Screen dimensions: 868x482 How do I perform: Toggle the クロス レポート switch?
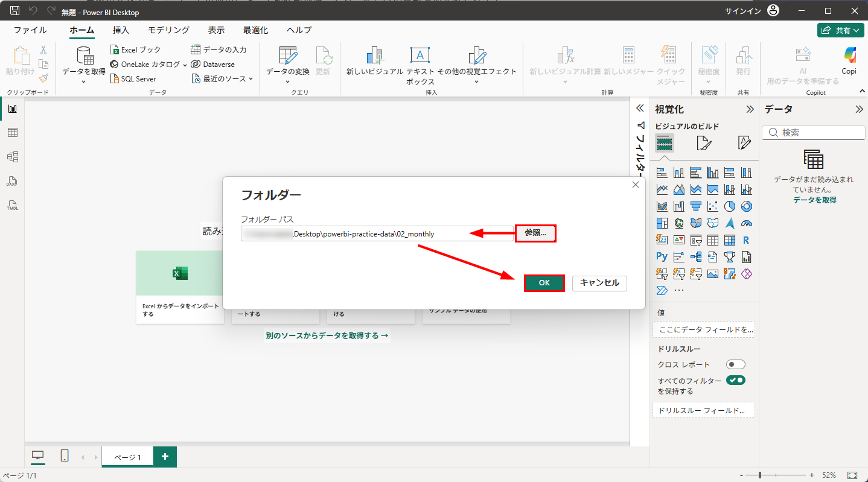(x=736, y=364)
